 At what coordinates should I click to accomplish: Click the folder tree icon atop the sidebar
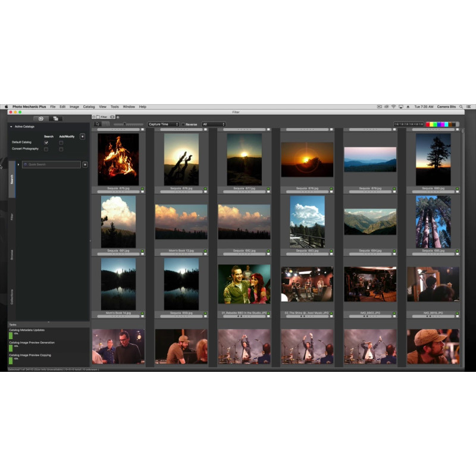[x=56, y=118]
